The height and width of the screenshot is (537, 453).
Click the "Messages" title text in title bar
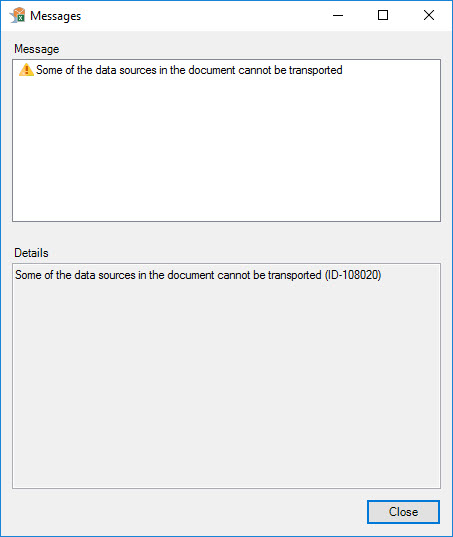[x=55, y=16]
